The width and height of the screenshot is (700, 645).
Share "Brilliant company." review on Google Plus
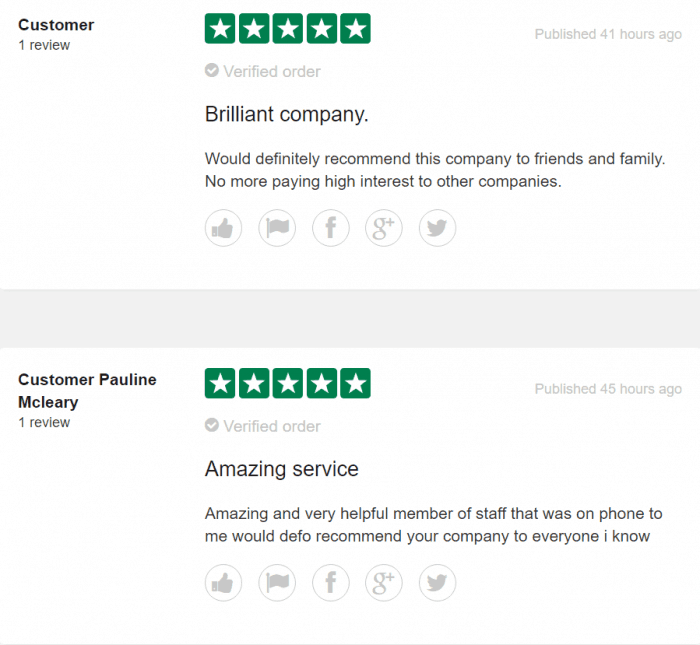tap(384, 228)
